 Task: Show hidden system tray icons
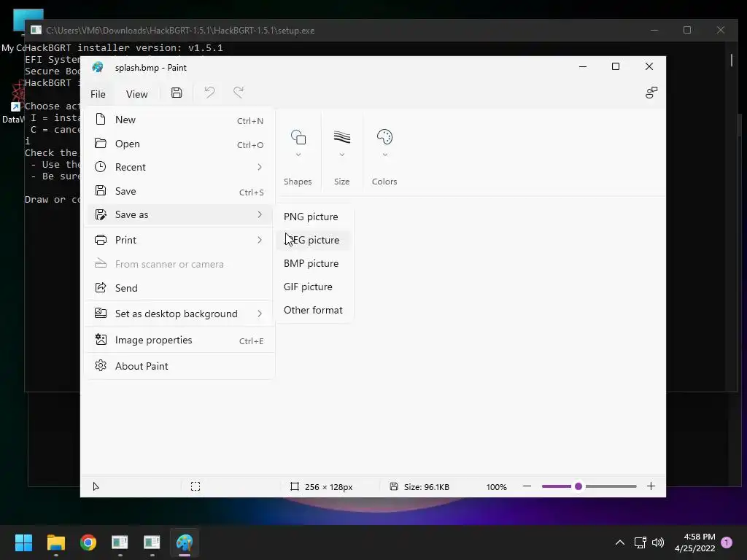[x=620, y=542]
